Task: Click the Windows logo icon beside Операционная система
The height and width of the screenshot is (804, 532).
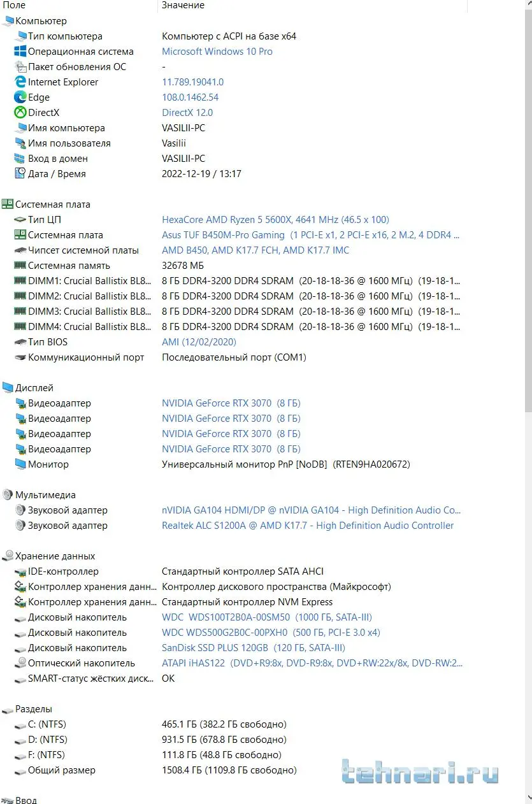Action: [20, 52]
